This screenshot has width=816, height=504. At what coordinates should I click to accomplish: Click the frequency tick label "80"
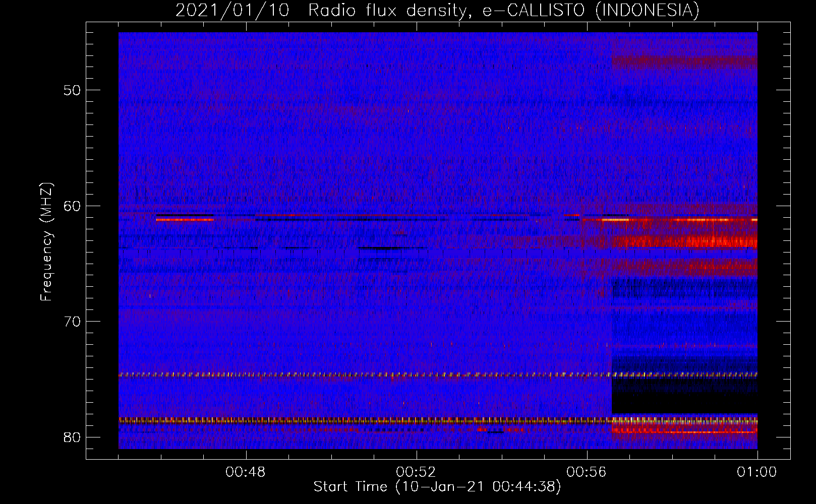coord(73,437)
